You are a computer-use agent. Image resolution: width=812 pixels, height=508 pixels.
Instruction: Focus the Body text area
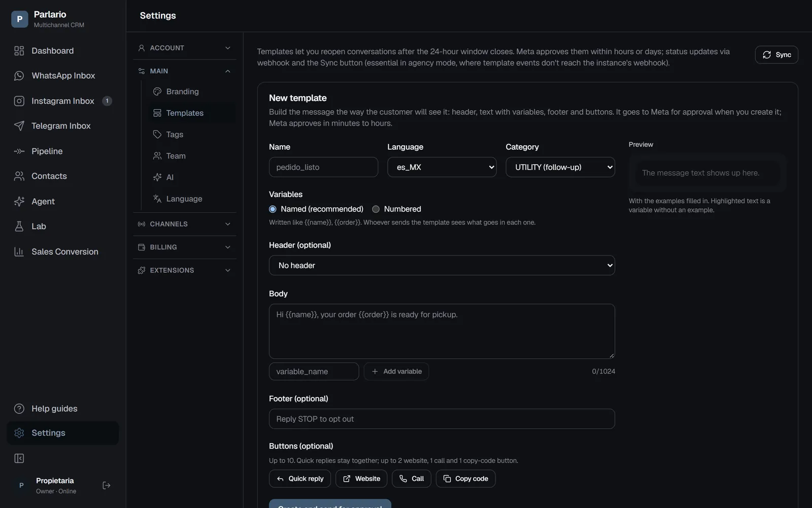[442, 331]
